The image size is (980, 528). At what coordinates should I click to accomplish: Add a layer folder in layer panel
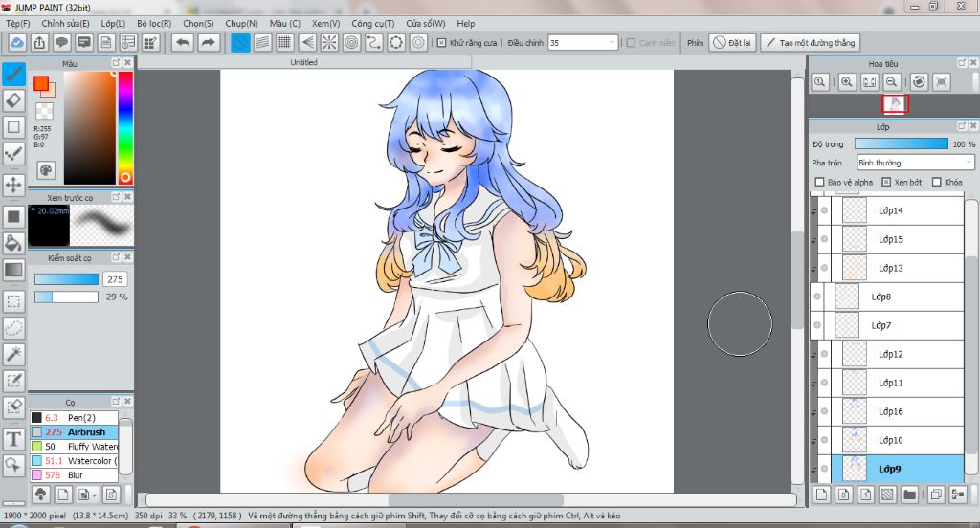(x=909, y=495)
